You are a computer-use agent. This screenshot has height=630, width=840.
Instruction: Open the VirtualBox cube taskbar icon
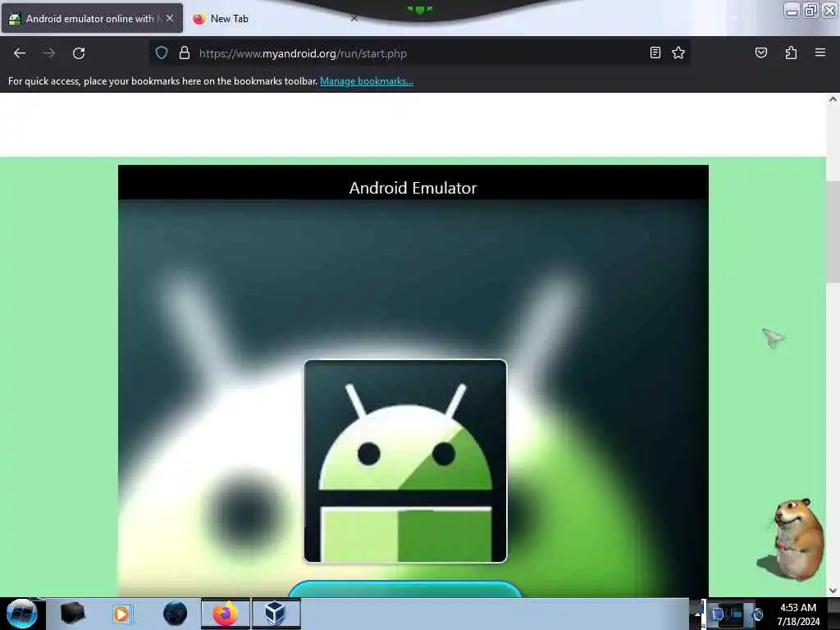point(276,614)
